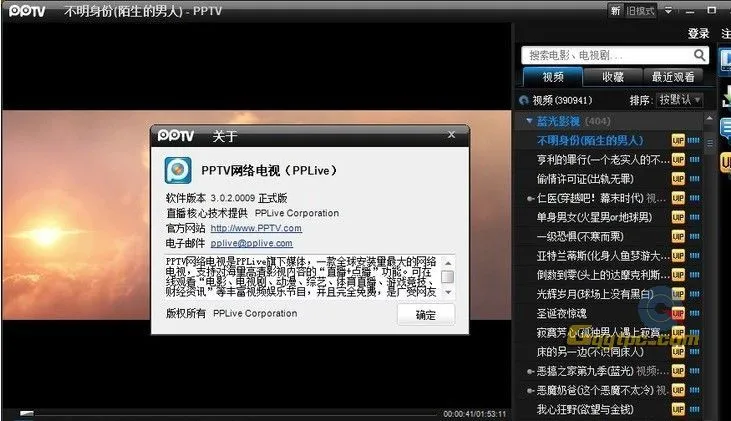
Task: Select 不明身份(陌生的男人) in the video list
Action: [590, 140]
